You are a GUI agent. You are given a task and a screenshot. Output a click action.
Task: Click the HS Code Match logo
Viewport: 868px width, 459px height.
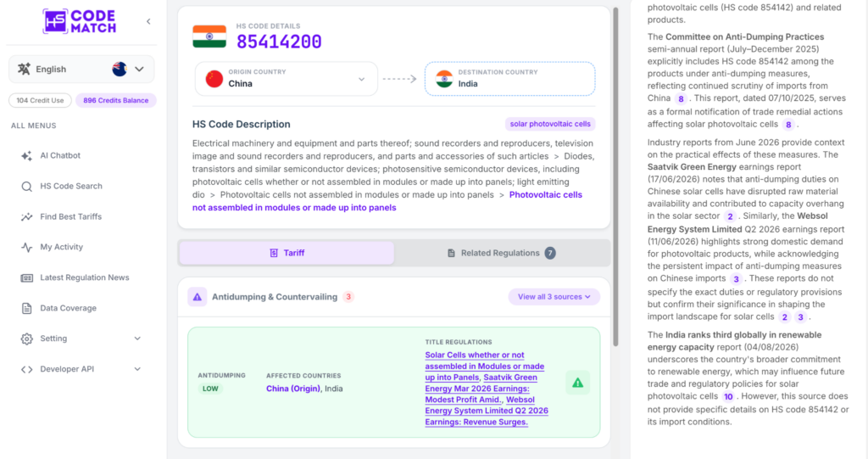(x=80, y=21)
